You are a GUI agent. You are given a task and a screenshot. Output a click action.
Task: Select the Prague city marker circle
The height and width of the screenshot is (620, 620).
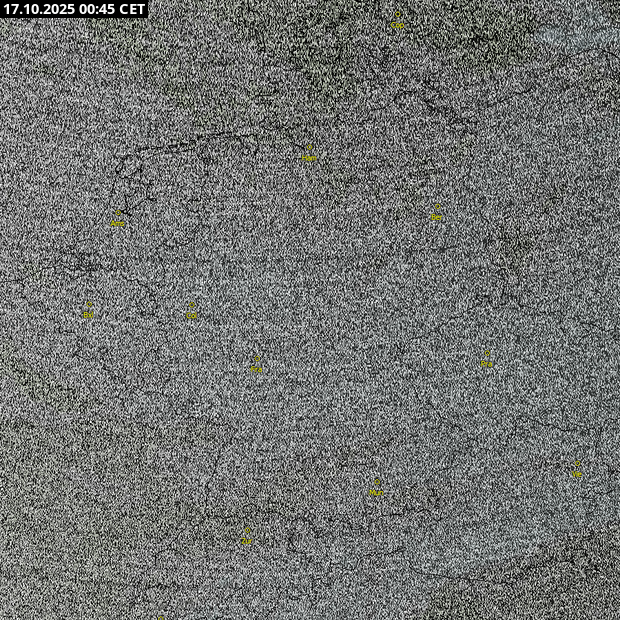pos(487,354)
